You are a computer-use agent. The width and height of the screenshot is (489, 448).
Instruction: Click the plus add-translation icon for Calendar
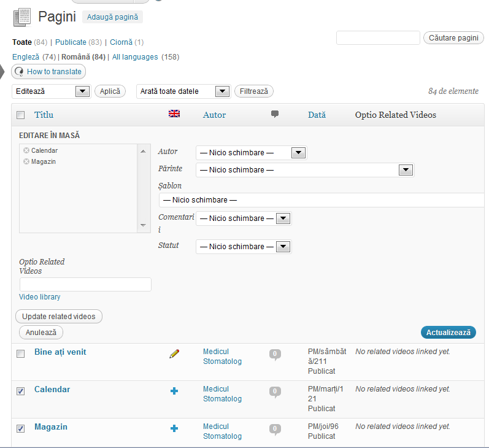pos(174,391)
